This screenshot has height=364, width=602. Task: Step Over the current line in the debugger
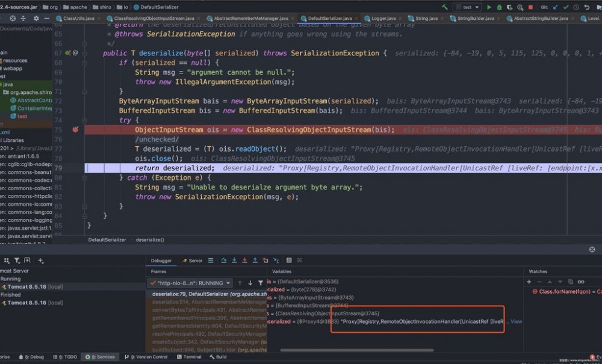click(223, 261)
